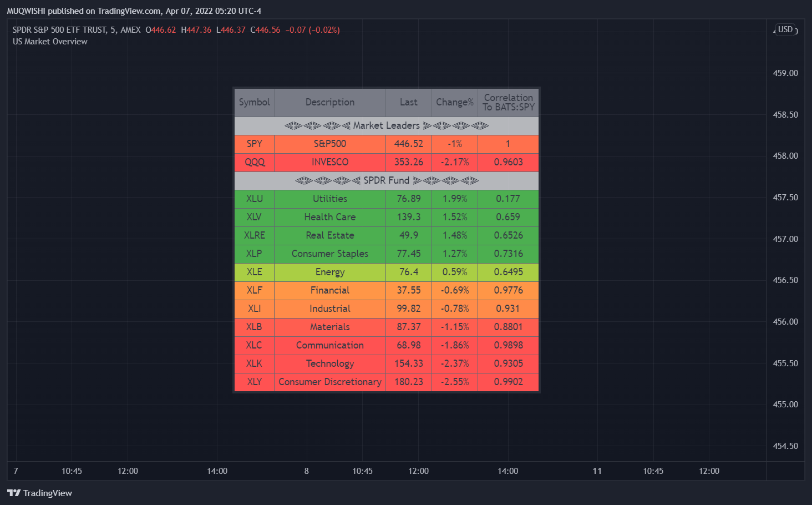This screenshot has height=505, width=812.
Task: Click the Consumer Staples description cell
Action: tap(330, 254)
